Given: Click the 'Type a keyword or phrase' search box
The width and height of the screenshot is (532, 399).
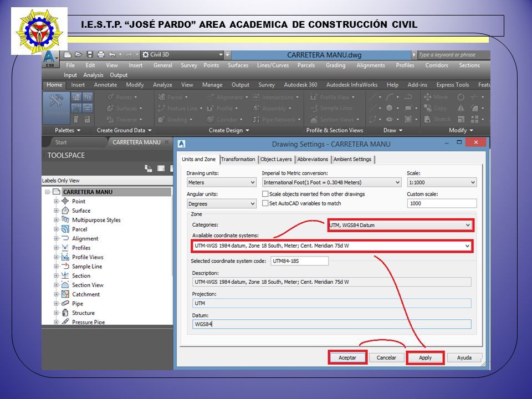Looking at the screenshot, I should pos(453,55).
